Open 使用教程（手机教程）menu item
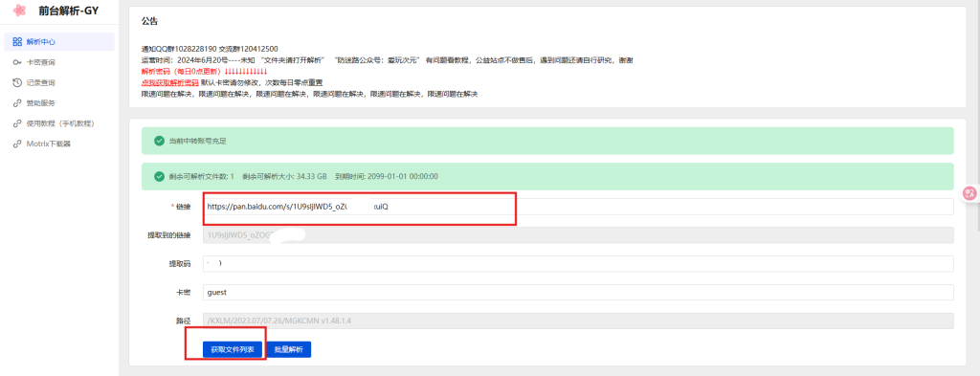The height and width of the screenshot is (376, 980). click(59, 123)
